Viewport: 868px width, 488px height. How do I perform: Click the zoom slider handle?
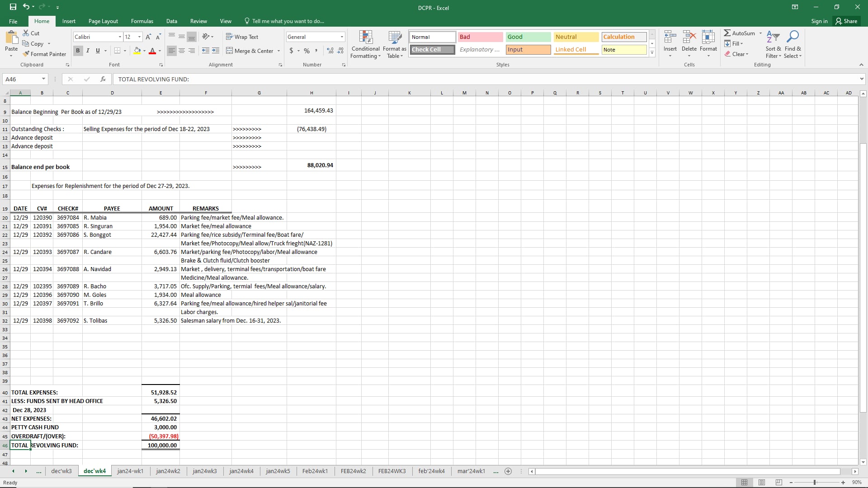(815, 483)
